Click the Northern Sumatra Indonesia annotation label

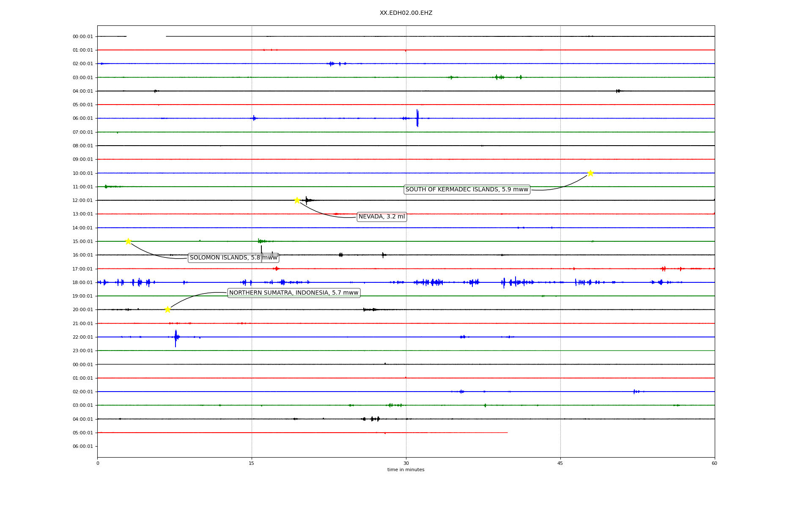click(x=294, y=293)
